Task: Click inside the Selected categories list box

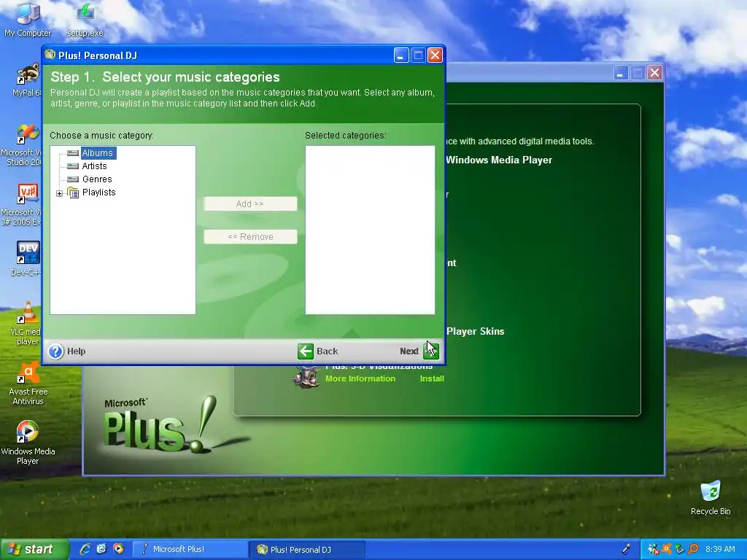Action: tap(370, 230)
